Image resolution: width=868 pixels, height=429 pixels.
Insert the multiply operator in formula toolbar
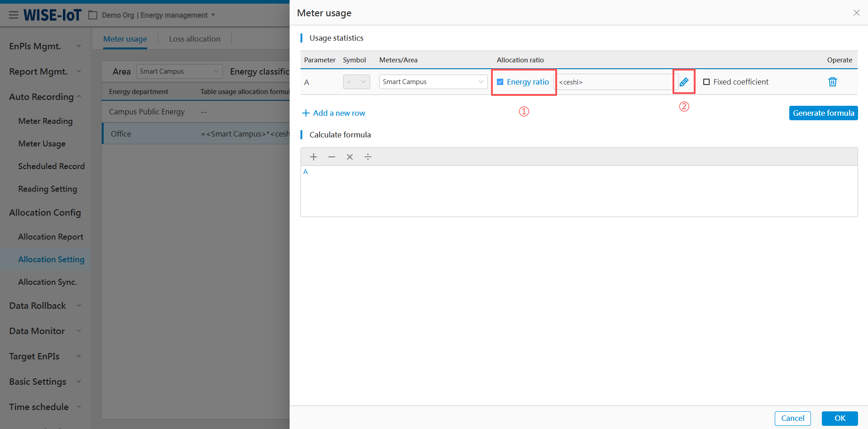350,157
